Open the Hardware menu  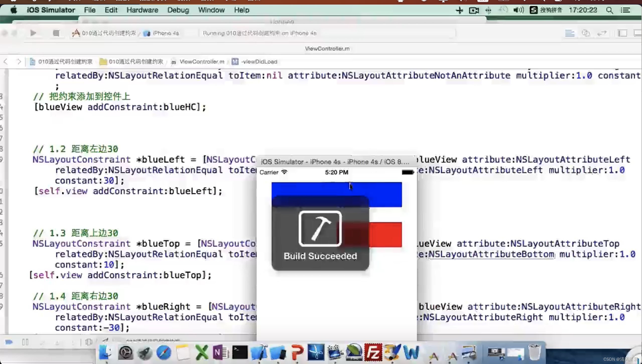click(x=142, y=10)
